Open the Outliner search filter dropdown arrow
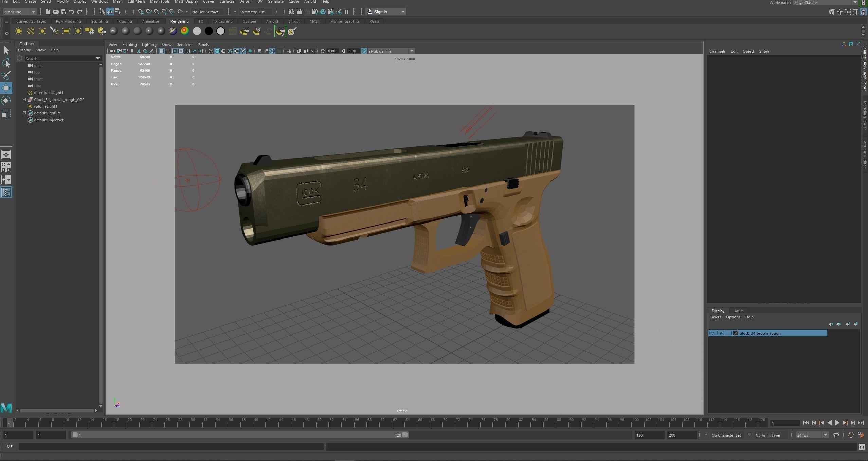The width and height of the screenshot is (868, 461). point(98,59)
